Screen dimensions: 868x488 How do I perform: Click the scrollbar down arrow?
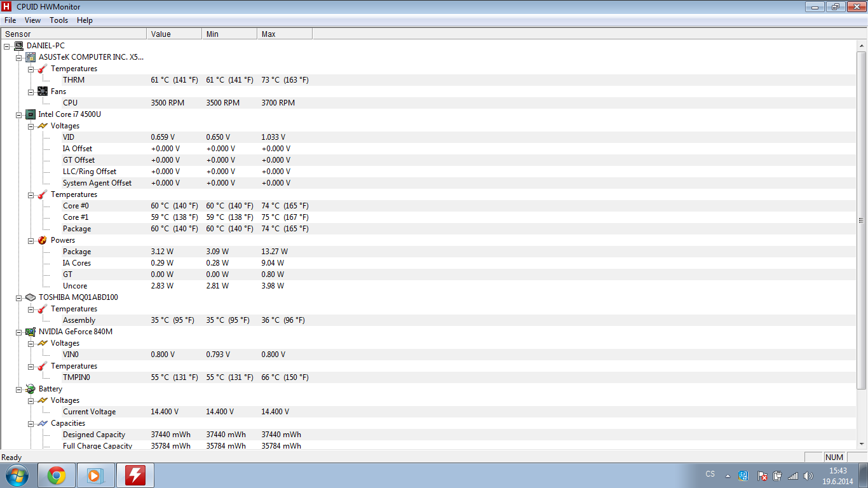[x=862, y=444]
